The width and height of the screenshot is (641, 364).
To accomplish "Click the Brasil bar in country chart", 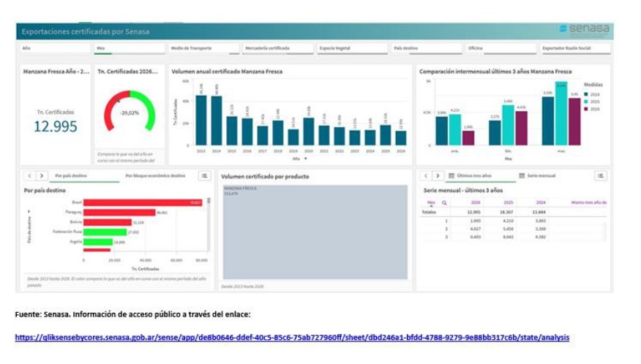I will coord(143,202).
